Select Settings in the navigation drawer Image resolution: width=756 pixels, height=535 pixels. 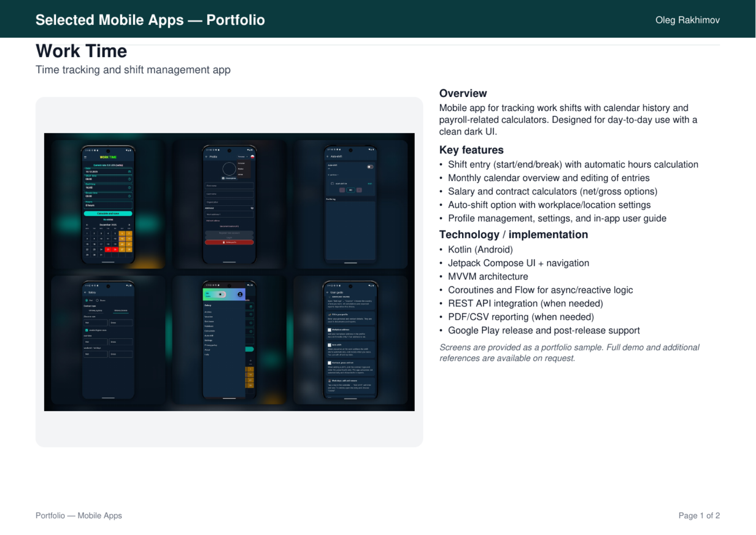[208, 340]
